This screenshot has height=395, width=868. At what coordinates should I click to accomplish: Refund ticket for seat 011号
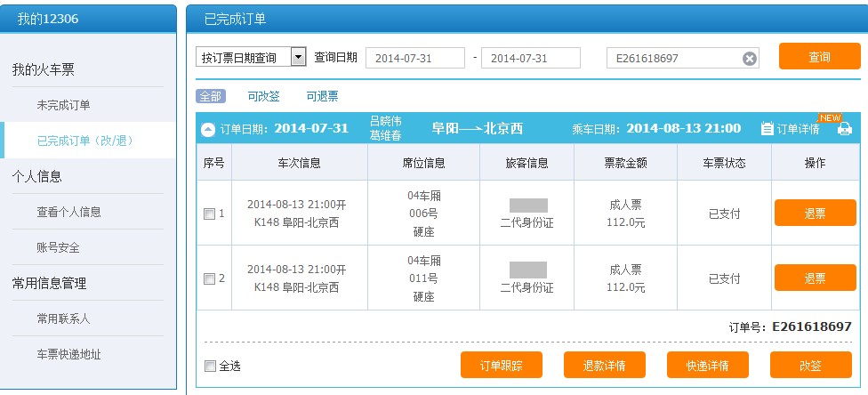[815, 278]
